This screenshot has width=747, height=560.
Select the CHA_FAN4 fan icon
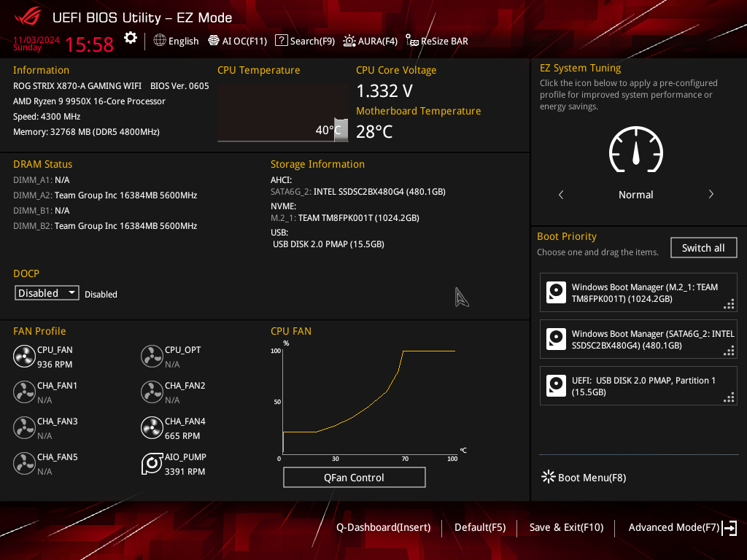coord(152,427)
